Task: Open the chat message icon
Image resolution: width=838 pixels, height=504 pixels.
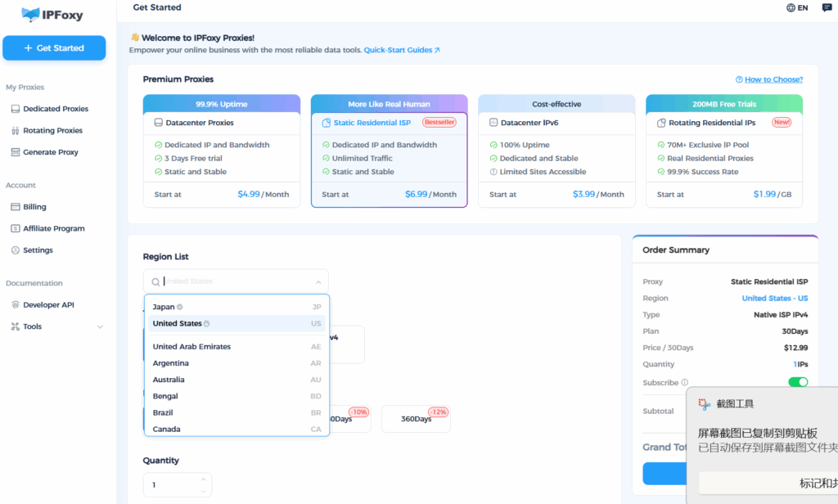Action: (x=827, y=8)
